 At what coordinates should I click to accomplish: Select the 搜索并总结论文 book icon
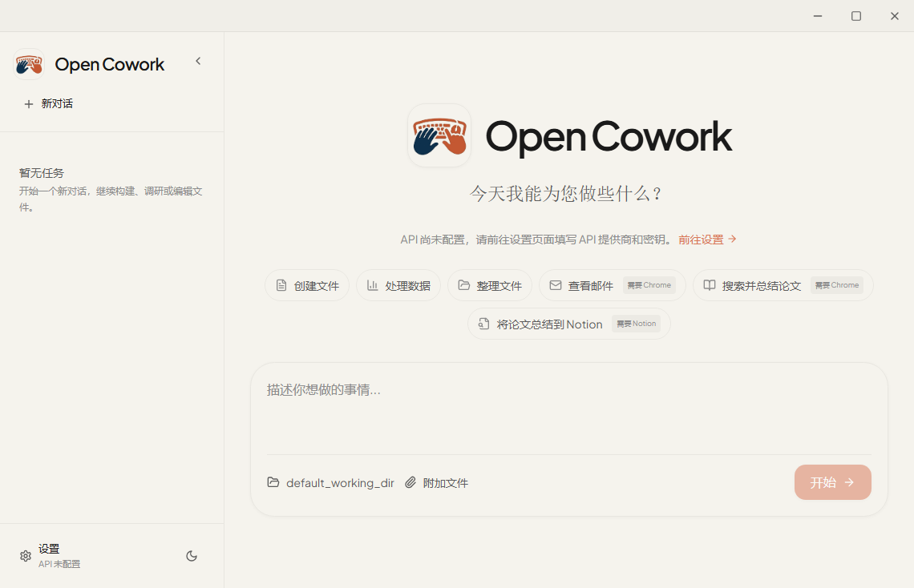coord(709,285)
